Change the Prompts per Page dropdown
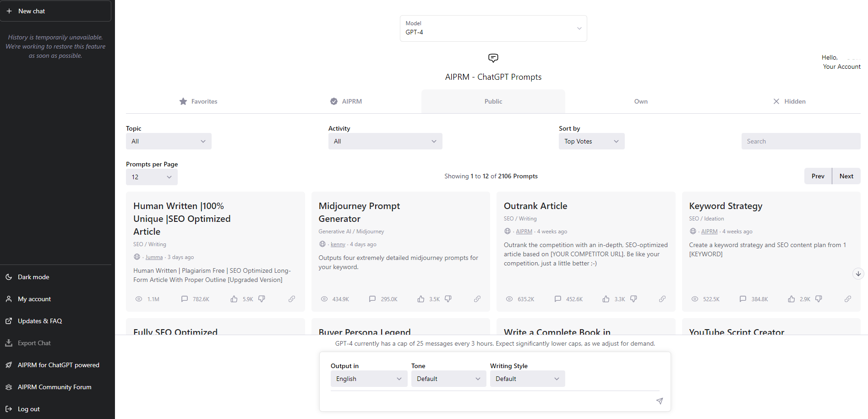The width and height of the screenshot is (868, 419). (x=152, y=177)
